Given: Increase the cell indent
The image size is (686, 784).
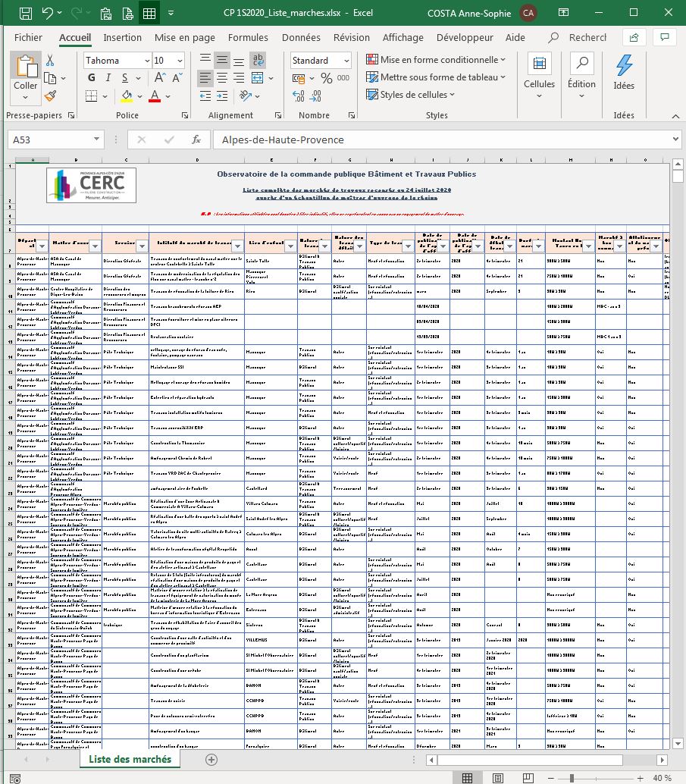Looking at the screenshot, I should click(222, 96).
